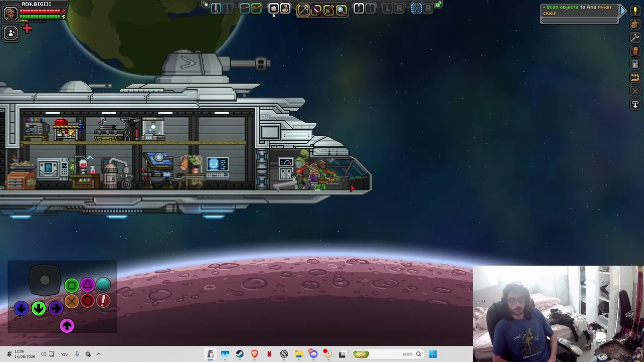
Task: Open the ChatGPT taskbar icon
Action: [284, 354]
